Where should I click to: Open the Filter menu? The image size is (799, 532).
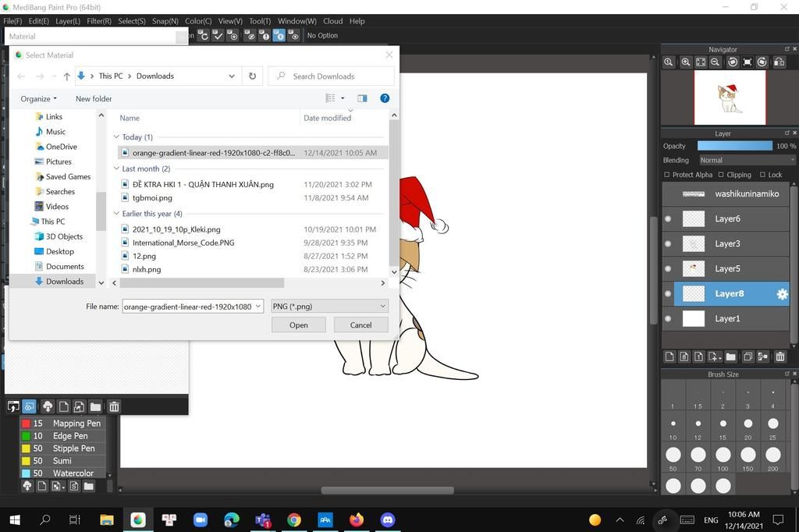tap(99, 21)
